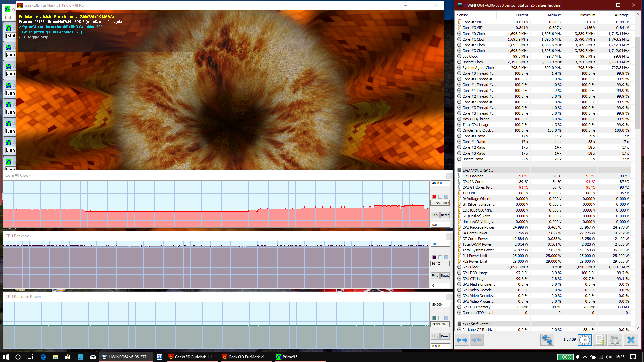Click the clock reset timer icon
The height and width of the screenshot is (362, 644).
click(584, 340)
